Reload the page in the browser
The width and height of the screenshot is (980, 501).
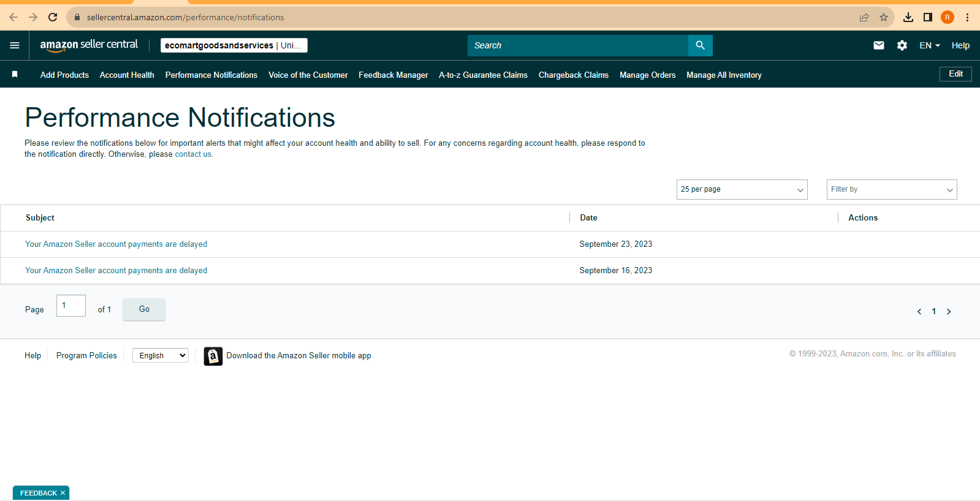[x=53, y=17]
